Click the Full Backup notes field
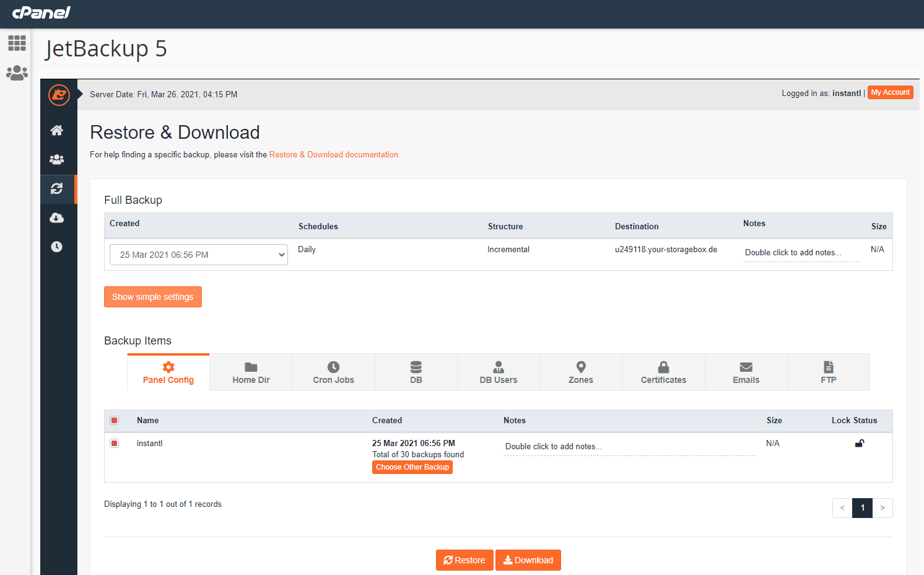This screenshot has height=575, width=924. tap(802, 253)
